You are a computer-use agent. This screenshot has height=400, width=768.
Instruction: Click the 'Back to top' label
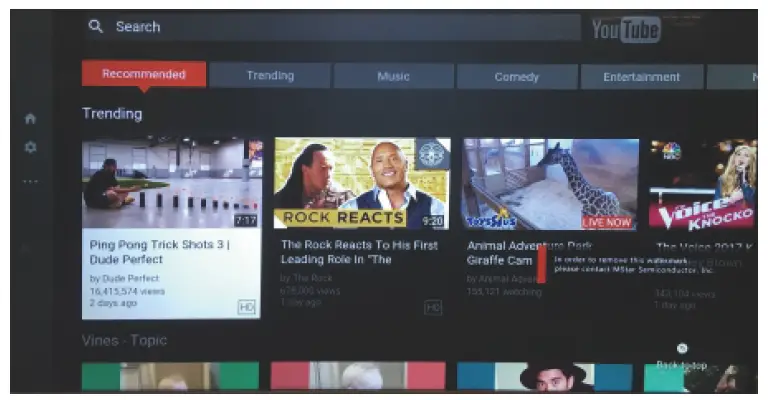click(x=682, y=365)
